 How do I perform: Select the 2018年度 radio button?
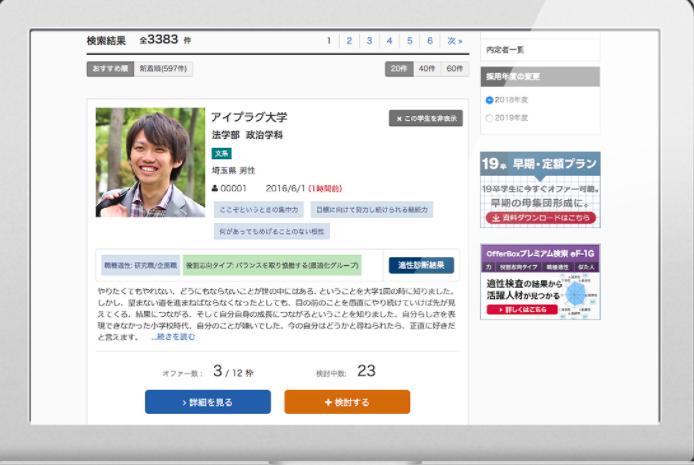[489, 100]
